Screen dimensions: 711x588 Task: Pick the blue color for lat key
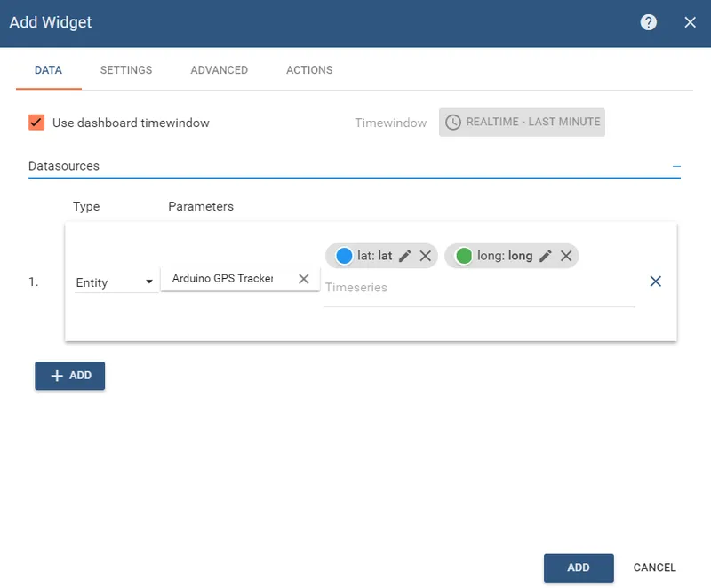pos(345,256)
